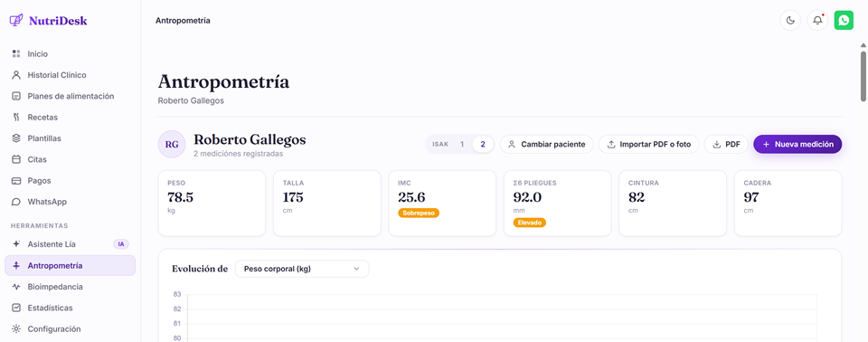Click the Plantillas layers icon
Screen dimensions: 868x342
point(16,138)
